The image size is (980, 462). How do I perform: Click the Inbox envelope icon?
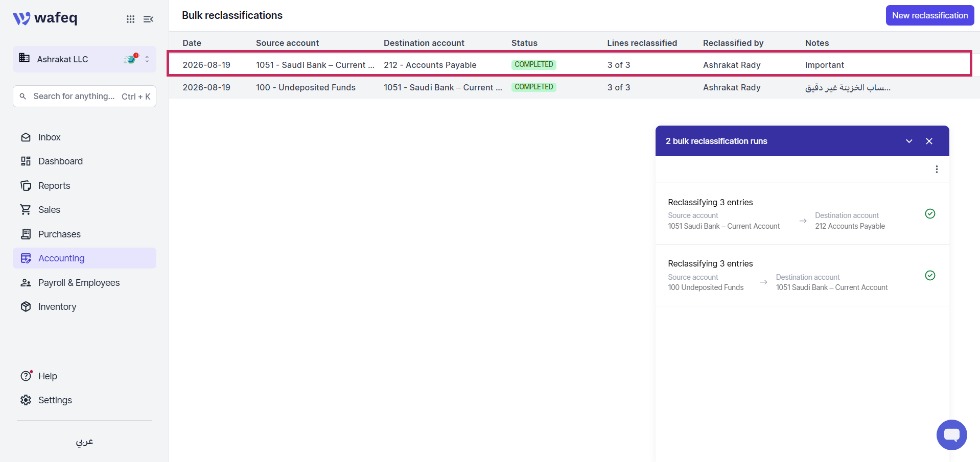pos(26,137)
